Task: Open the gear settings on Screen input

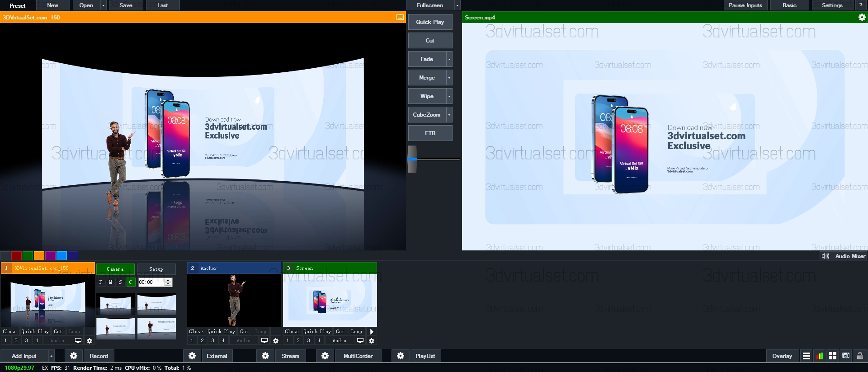Action: [x=372, y=340]
